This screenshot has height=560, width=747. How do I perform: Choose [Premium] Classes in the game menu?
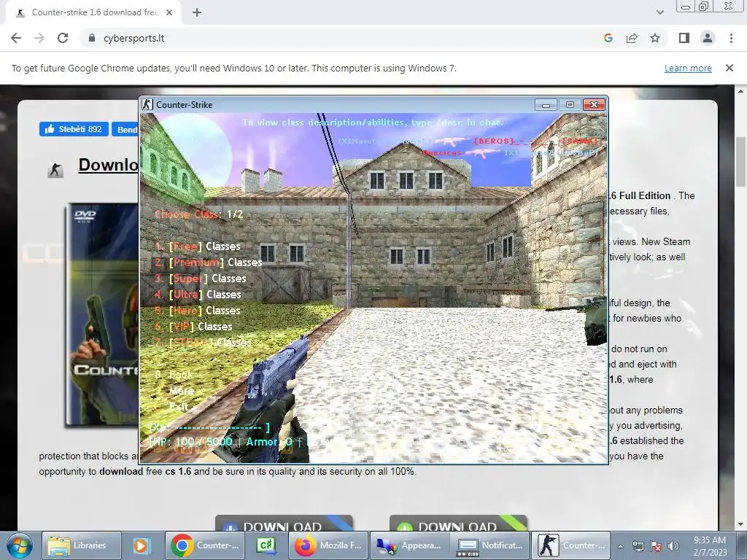pos(208,262)
